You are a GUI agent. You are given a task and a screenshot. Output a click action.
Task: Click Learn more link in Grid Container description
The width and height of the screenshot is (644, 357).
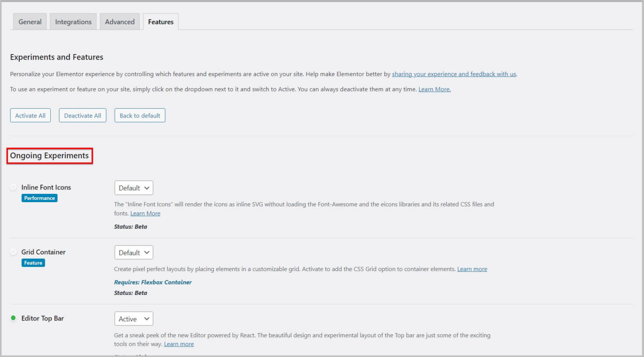[472, 269]
